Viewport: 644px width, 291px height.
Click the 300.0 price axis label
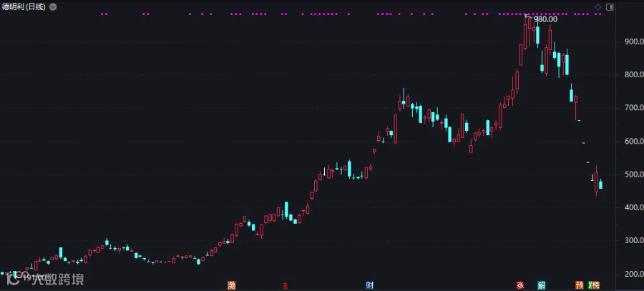633,241
